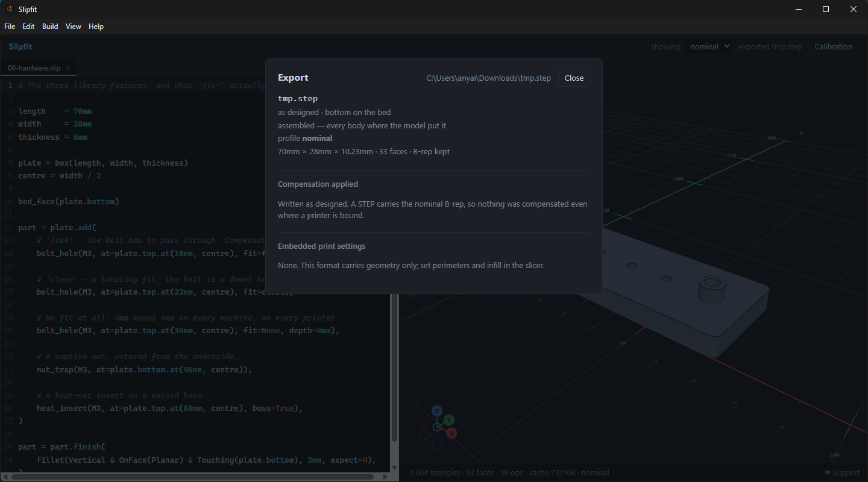Viewport: 868px width, 482px height.
Task: Close the Export dialog
Action: (x=574, y=78)
